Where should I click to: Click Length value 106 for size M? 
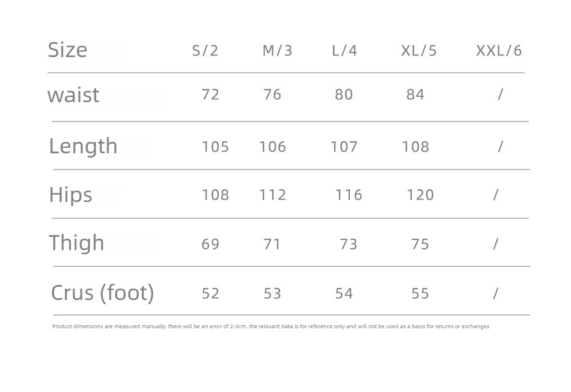point(272,147)
